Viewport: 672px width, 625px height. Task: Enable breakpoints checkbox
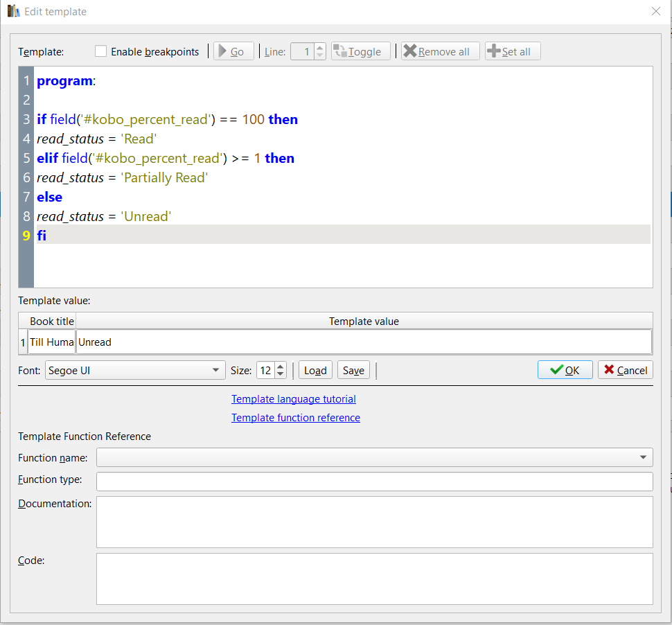(x=101, y=51)
